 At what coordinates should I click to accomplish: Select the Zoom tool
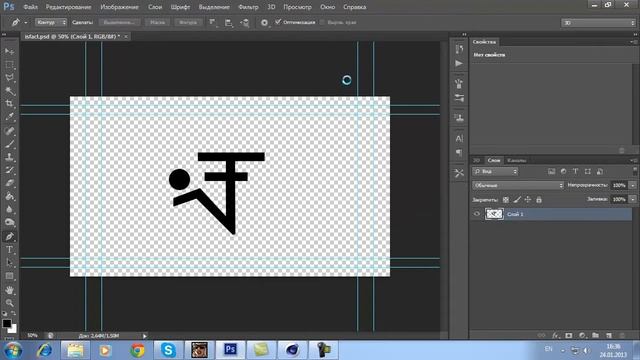pyautogui.click(x=9, y=303)
